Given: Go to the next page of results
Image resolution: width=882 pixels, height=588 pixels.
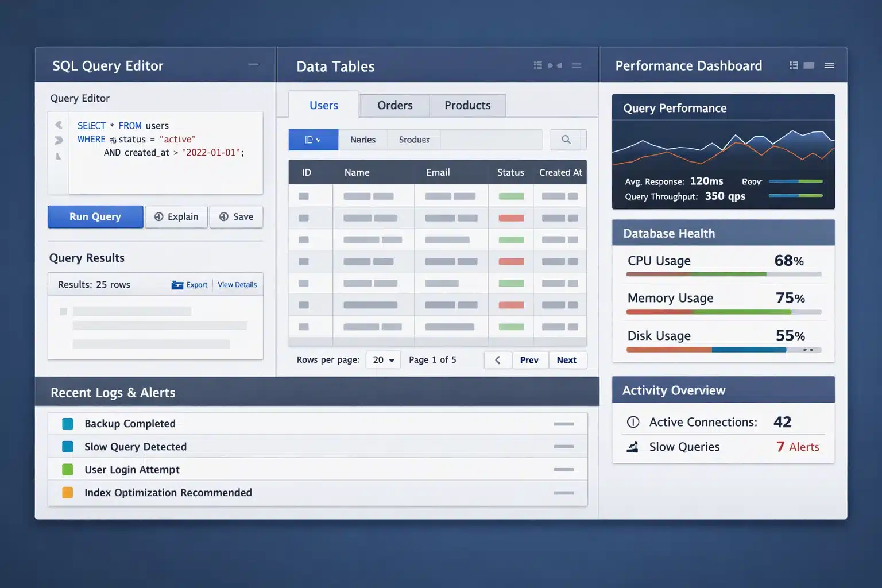Looking at the screenshot, I should [567, 359].
